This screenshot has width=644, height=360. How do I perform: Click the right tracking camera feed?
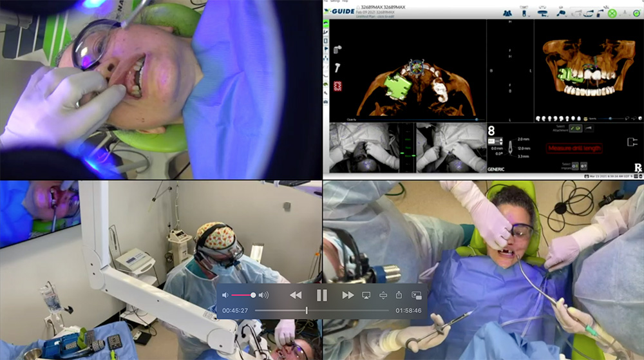tap(451, 147)
